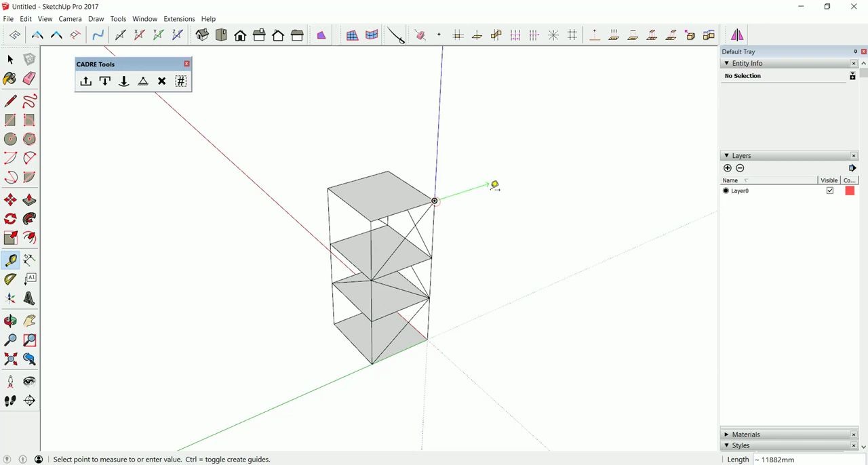Toggle the Default Tray auto-hide pin

click(855, 51)
